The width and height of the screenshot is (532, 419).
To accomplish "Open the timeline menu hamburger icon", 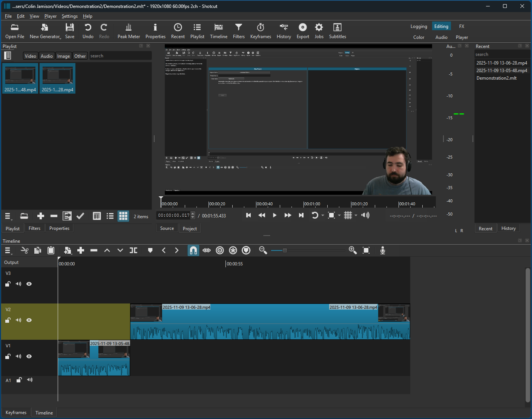I will [x=8, y=250].
